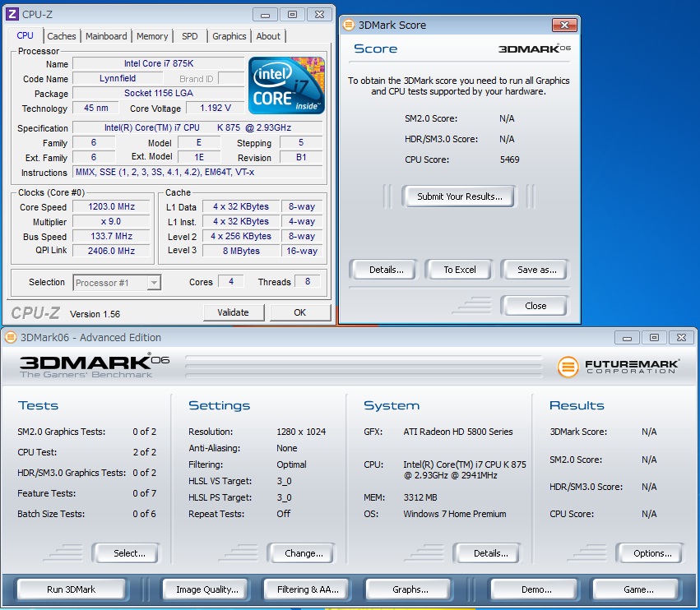Open the Graphics tab in CPU-Z

[x=229, y=36]
